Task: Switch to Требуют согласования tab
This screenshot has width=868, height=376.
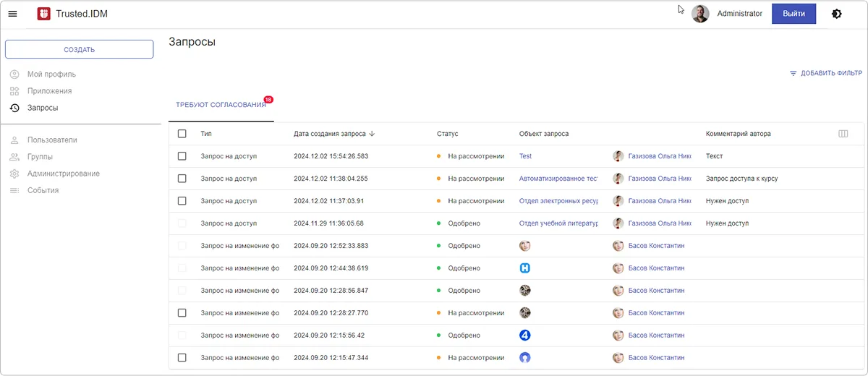Action: 221,105
